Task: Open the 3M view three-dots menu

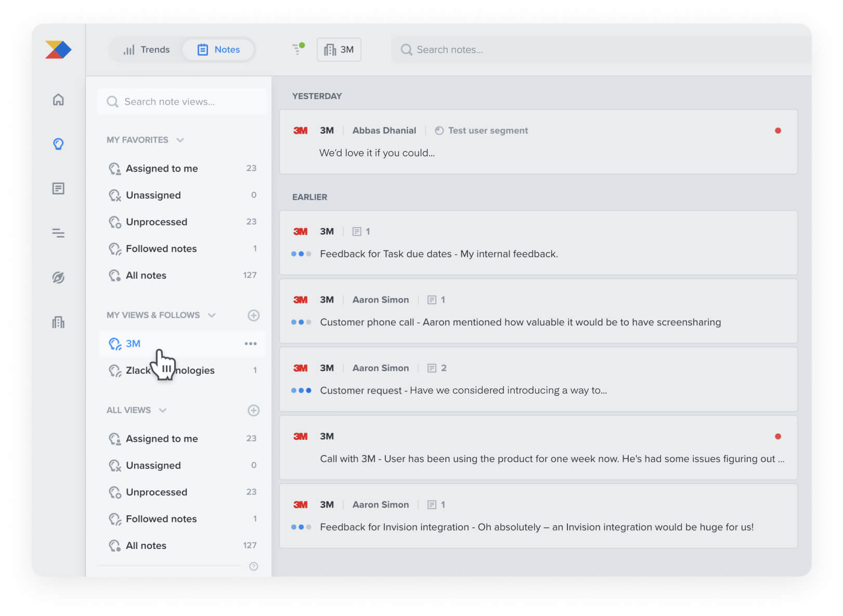Action: pyautogui.click(x=251, y=344)
